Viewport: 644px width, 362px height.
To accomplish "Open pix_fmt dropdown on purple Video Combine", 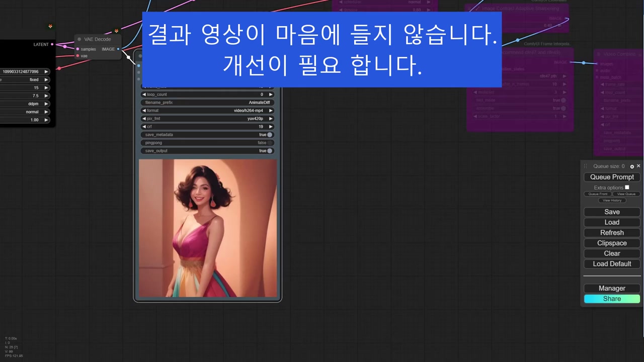I will pyautogui.click(x=621, y=117).
